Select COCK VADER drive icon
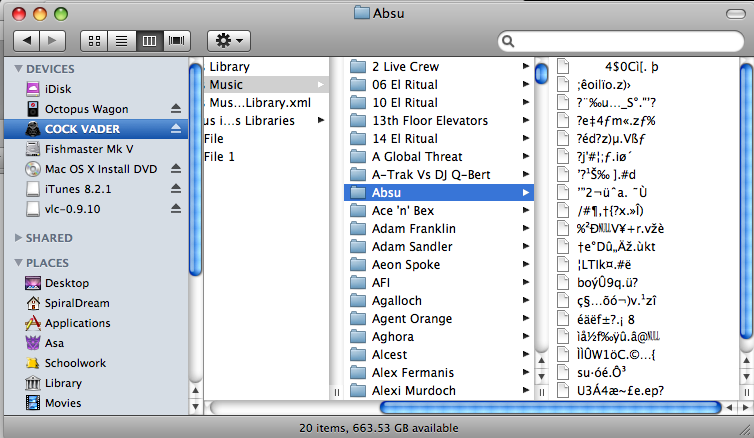Image resolution: width=754 pixels, height=438 pixels. point(33,129)
